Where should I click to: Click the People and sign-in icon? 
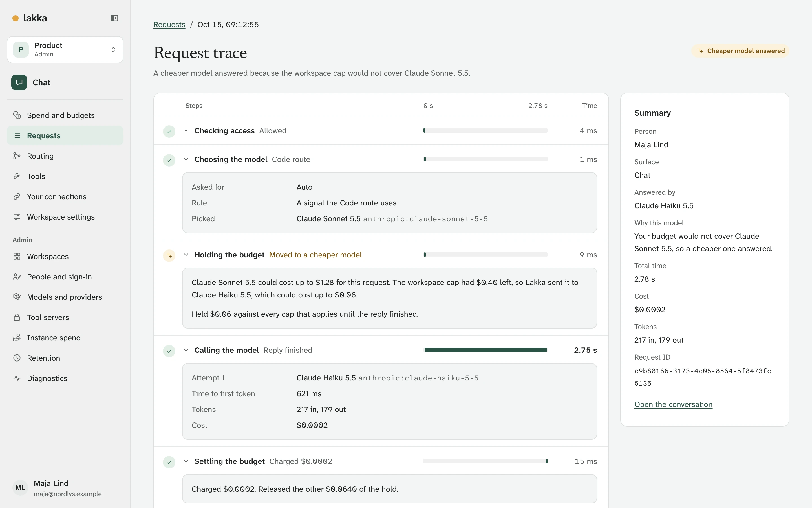coord(17,277)
